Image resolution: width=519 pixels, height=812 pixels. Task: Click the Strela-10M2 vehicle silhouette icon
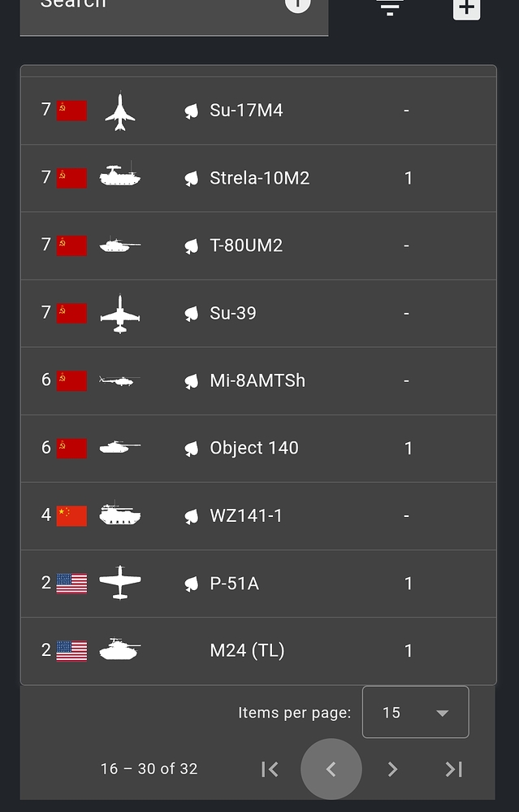(120, 177)
